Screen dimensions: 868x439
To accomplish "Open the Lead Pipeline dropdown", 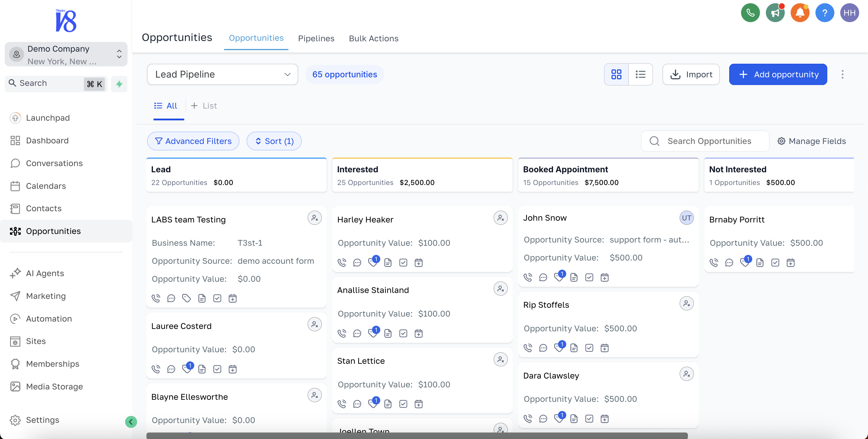I will coord(222,74).
